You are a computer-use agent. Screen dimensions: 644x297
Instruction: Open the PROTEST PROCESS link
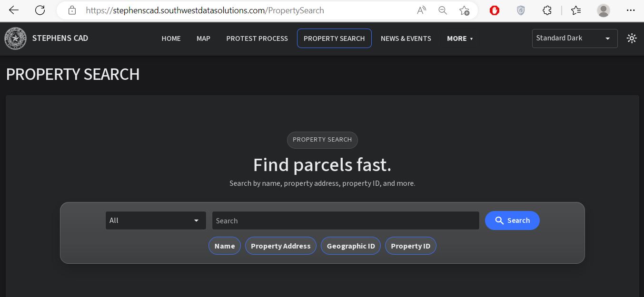pyautogui.click(x=257, y=38)
